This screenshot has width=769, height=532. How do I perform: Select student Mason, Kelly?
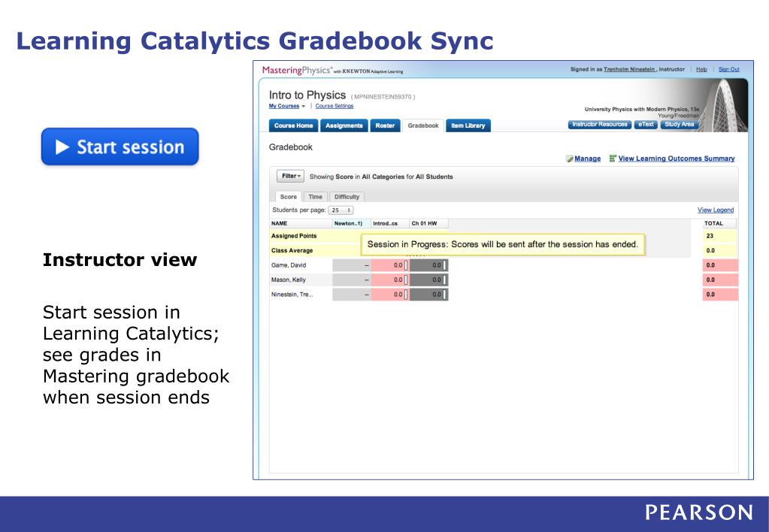coord(289,280)
